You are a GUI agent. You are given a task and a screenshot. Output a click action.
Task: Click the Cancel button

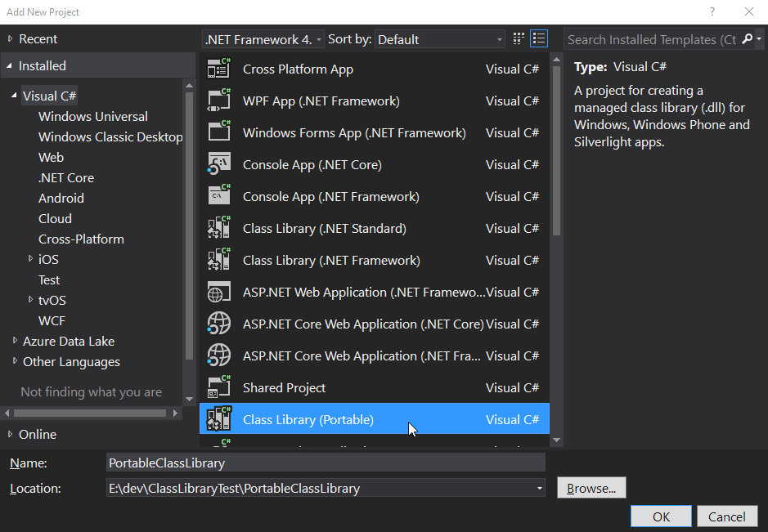click(727, 516)
